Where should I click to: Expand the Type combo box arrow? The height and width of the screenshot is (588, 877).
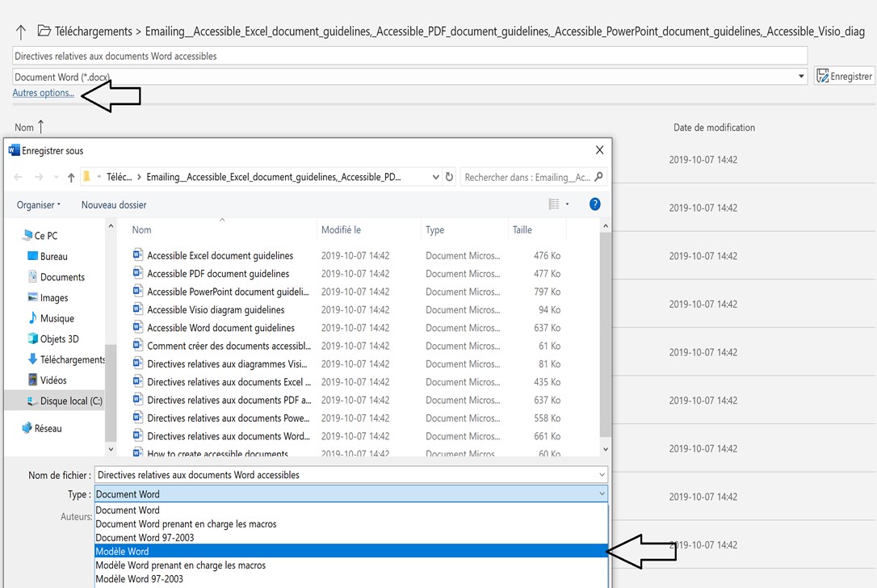pos(602,494)
